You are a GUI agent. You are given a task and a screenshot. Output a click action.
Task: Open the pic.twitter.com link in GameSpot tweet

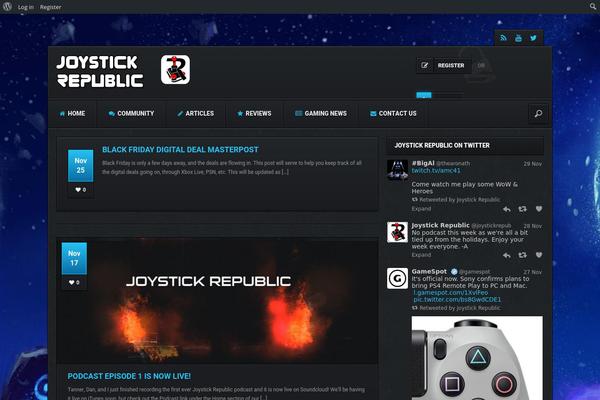457,300
